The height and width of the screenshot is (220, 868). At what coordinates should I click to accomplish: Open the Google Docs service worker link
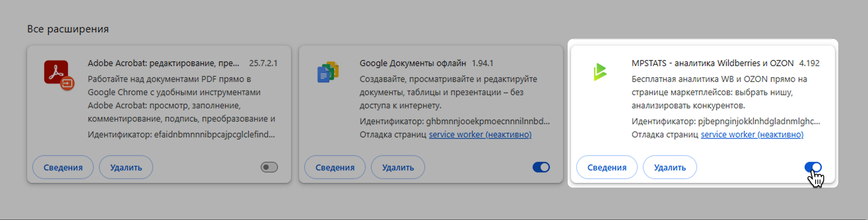point(480,135)
